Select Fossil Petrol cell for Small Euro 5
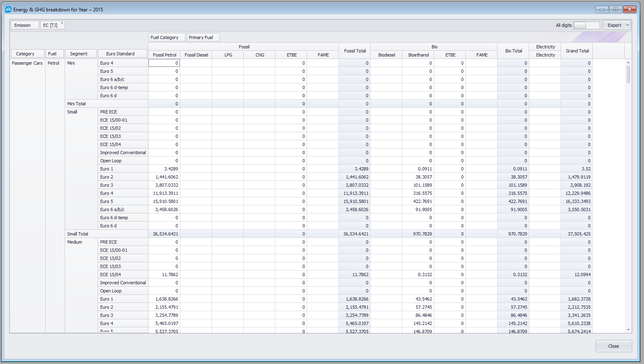The width and height of the screenshot is (644, 364). 164,201
